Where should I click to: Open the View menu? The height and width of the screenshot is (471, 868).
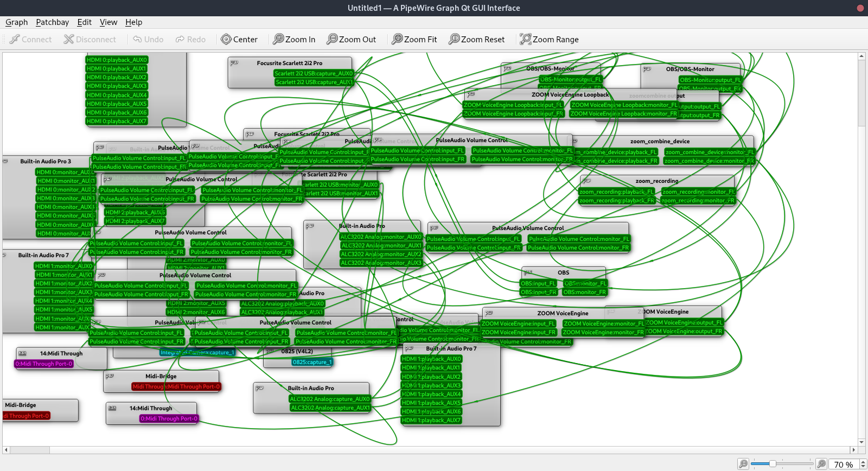(108, 22)
